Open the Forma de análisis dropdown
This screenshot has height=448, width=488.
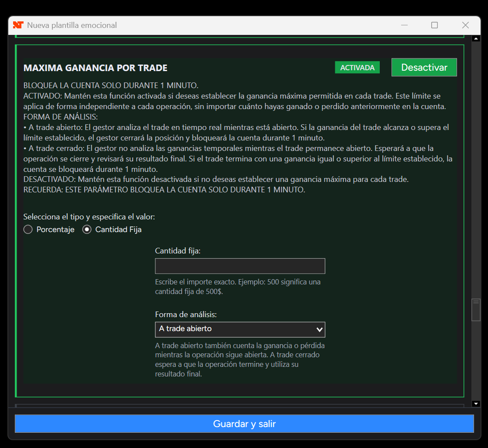(240, 329)
